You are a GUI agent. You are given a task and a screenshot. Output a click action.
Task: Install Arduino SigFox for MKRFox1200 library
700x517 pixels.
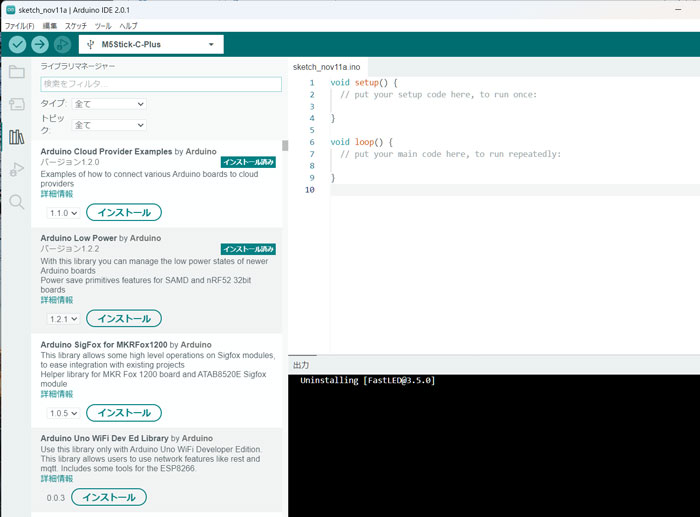coord(124,413)
